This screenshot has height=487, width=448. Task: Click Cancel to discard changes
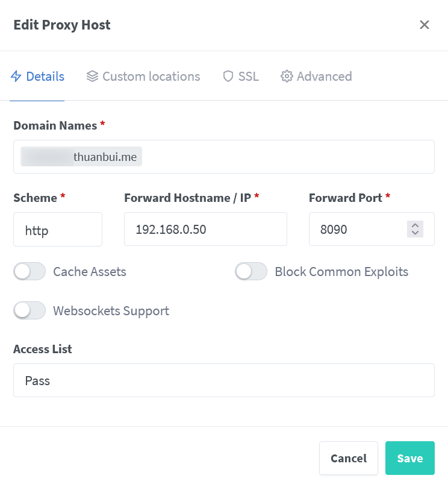coord(349,458)
